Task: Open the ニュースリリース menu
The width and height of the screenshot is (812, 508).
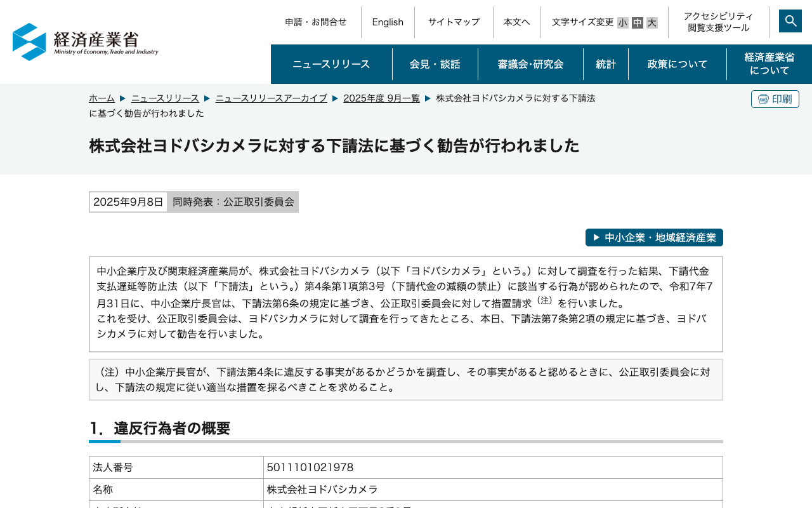Action: pyautogui.click(x=331, y=64)
